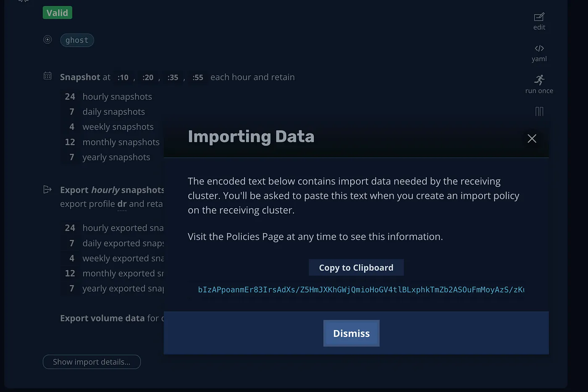Screen dimensions: 588x392
Task: Copy the import data to clipboard
Action: point(356,268)
